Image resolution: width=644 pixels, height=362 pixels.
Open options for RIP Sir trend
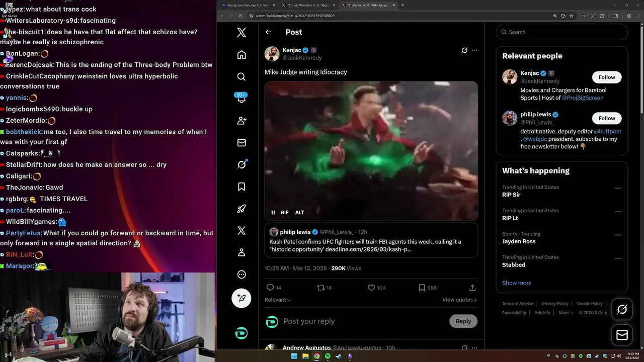tap(618, 189)
